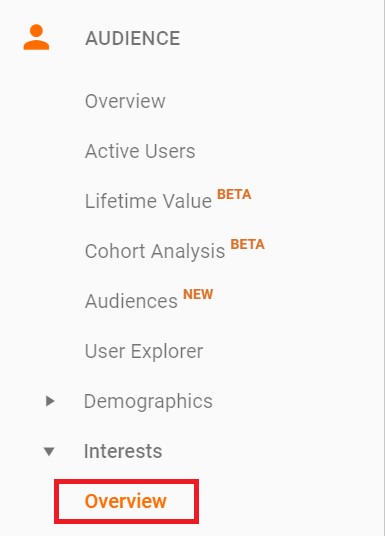Click NEW badge next to Audiences
The image size is (385, 536).
tap(198, 294)
